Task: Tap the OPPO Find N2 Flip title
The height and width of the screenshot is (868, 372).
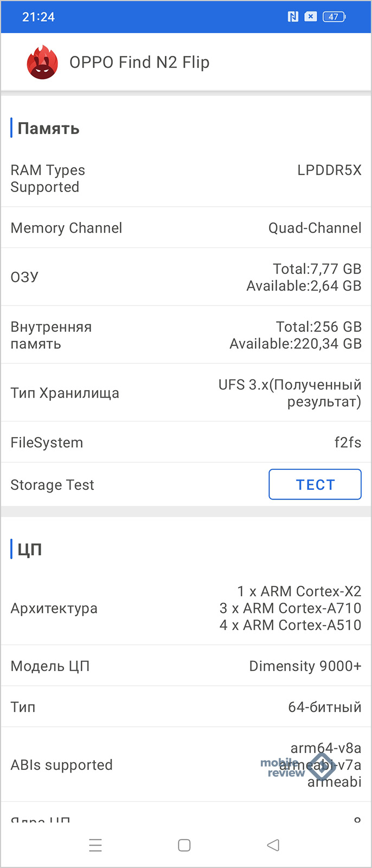Action: pos(139,62)
